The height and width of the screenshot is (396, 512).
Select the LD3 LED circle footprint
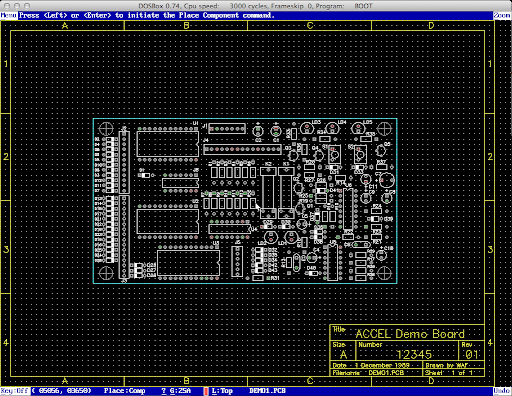tap(307, 128)
